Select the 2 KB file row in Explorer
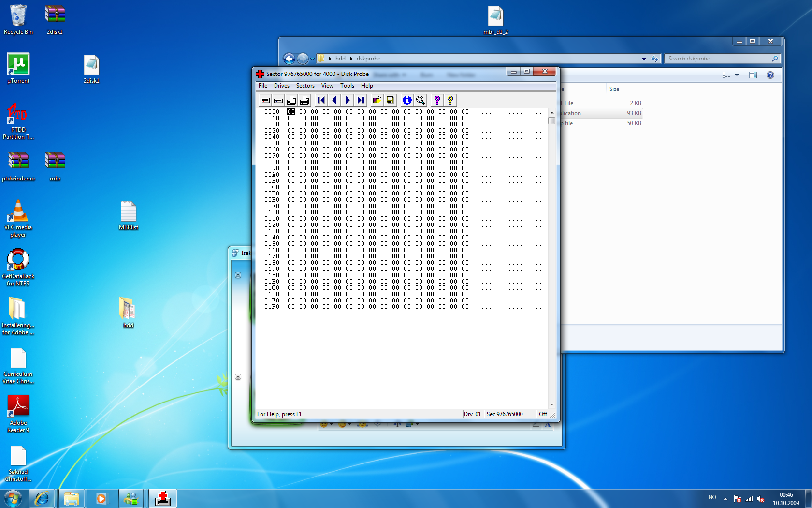The width and height of the screenshot is (812, 508). (x=602, y=103)
